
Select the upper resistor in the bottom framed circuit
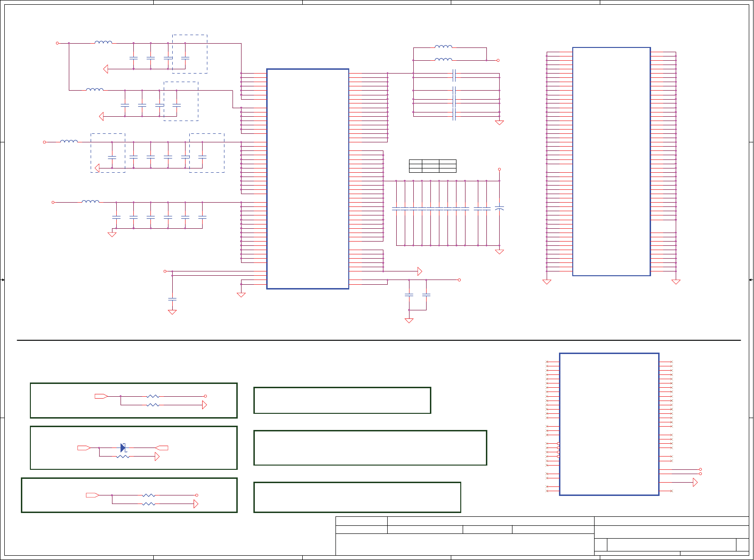pyautogui.click(x=149, y=495)
